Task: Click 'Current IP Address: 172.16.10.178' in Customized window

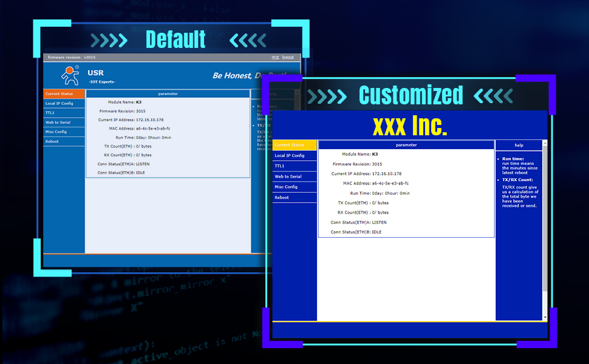Action: coord(366,174)
